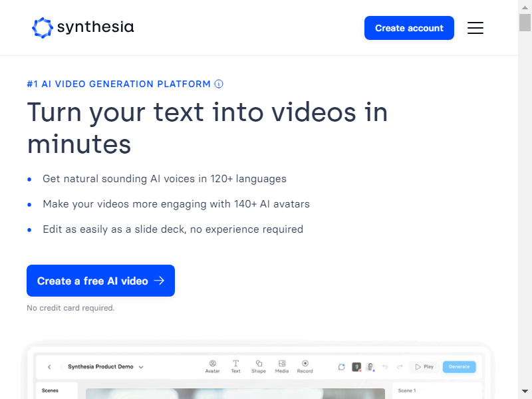
Task: Click the Generate button
Action: pos(460,366)
